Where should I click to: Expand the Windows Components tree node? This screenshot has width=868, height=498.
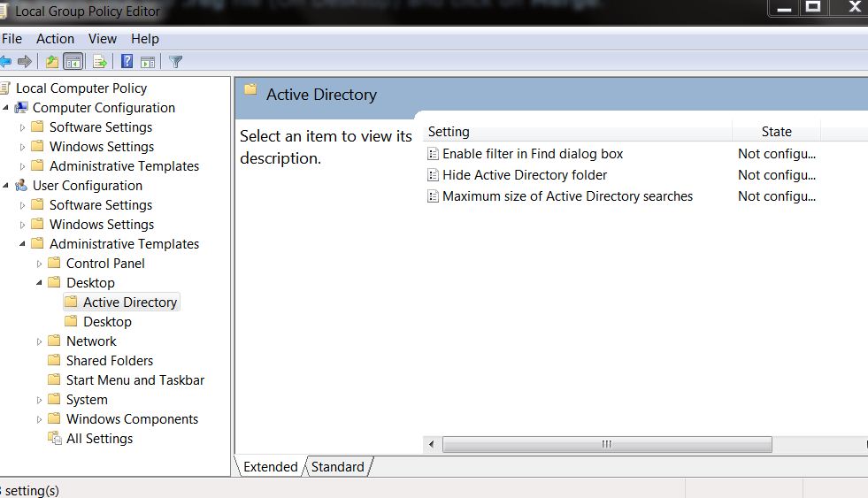coord(39,420)
